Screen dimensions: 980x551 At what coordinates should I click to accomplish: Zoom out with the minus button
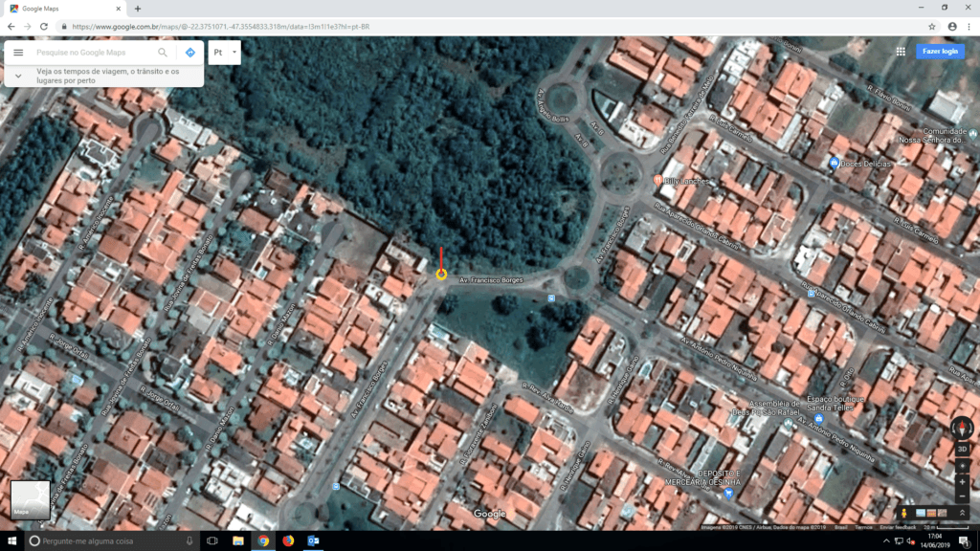coord(962,496)
